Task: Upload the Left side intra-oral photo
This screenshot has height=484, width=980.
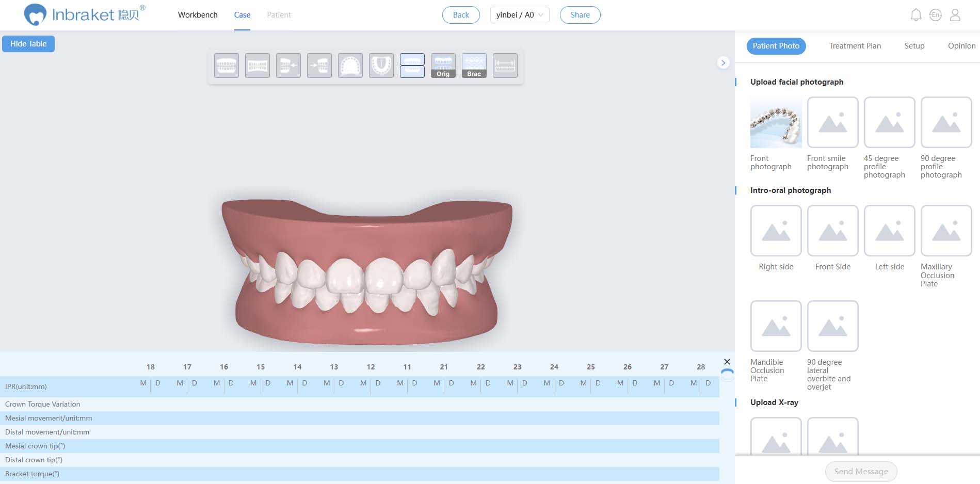Action: click(x=890, y=231)
